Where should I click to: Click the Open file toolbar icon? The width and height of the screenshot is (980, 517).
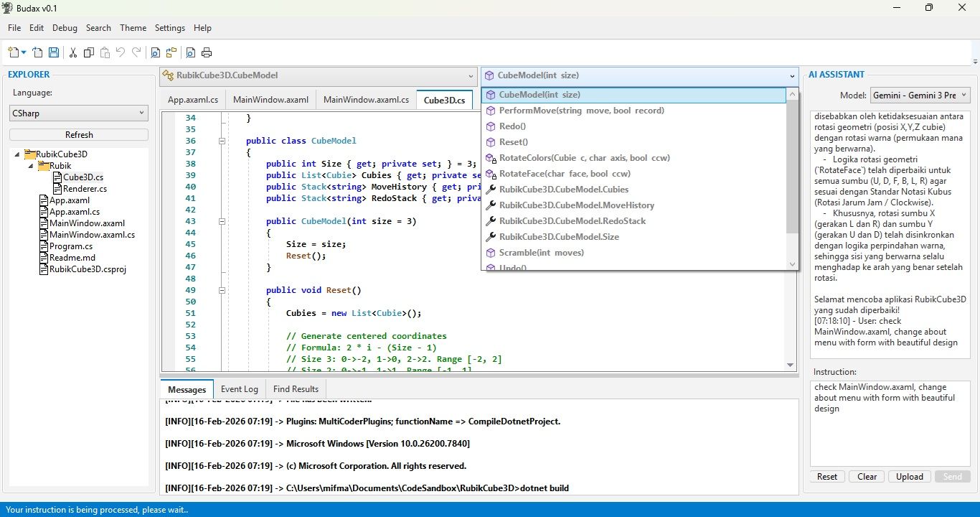coord(37,52)
